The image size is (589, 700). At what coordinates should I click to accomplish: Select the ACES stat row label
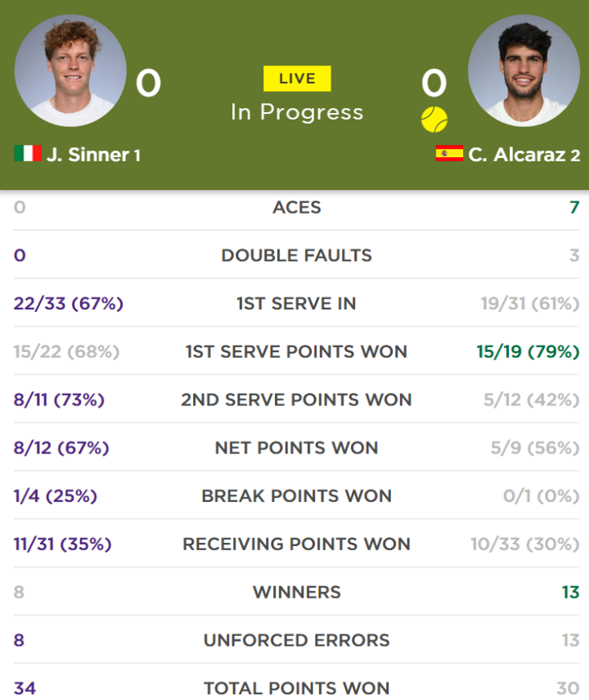[297, 207]
